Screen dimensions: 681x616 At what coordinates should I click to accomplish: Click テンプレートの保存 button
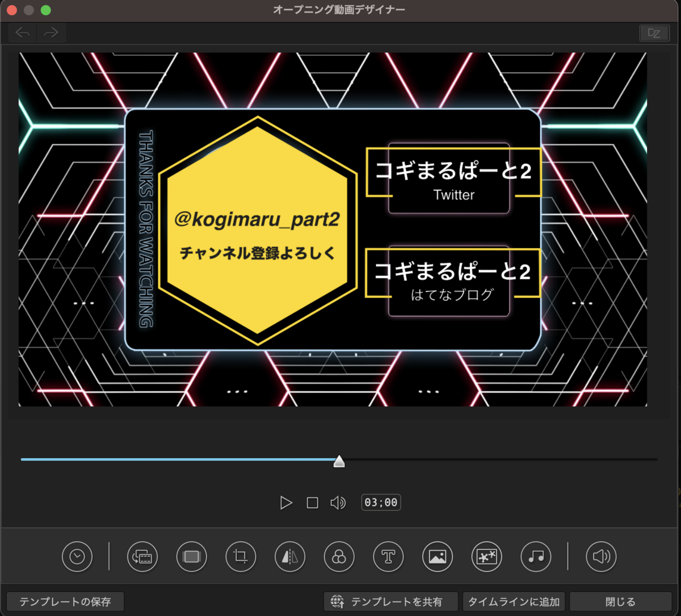(x=65, y=602)
